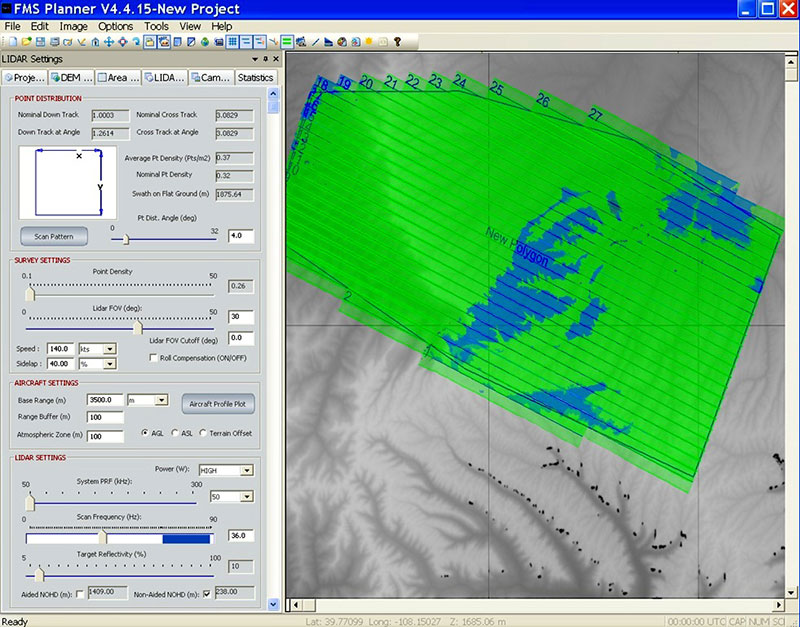Click the Open folder toolbar icon
Image resolution: width=800 pixels, height=627 pixels.
coord(26,42)
